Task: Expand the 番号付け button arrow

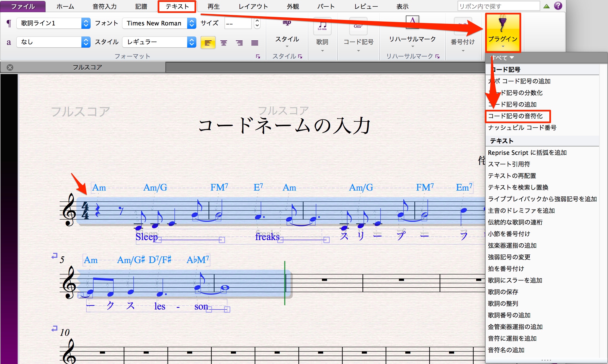Action: (463, 51)
